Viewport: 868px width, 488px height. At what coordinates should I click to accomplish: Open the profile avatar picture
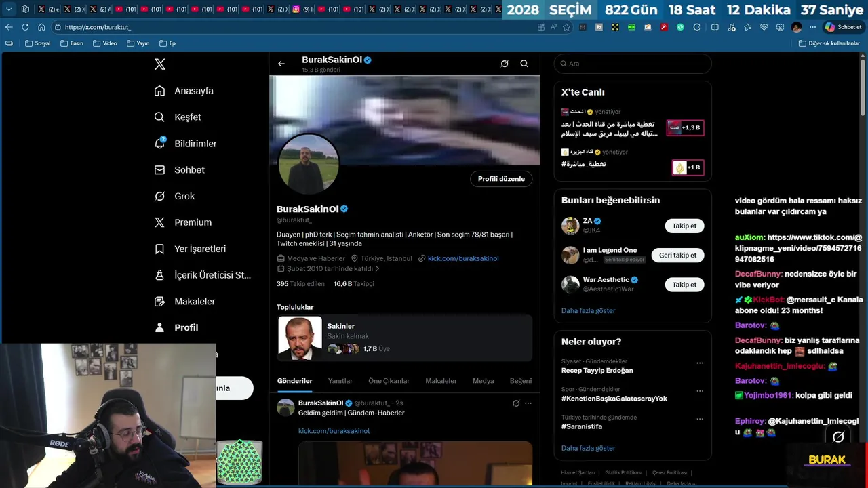(x=309, y=164)
